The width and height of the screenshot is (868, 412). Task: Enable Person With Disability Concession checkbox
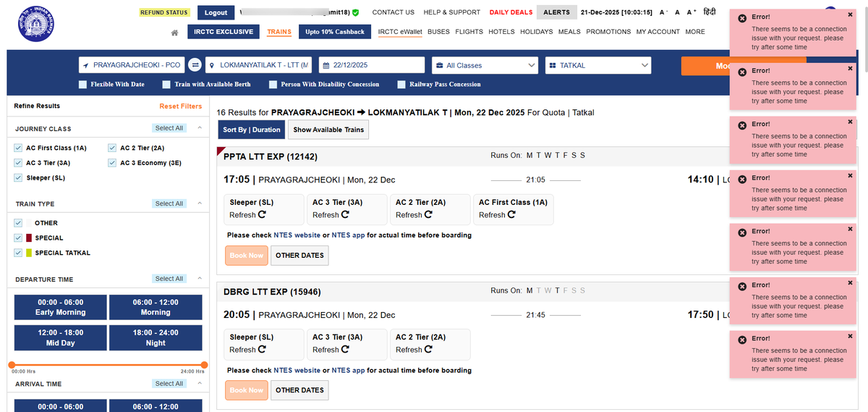coord(273,85)
